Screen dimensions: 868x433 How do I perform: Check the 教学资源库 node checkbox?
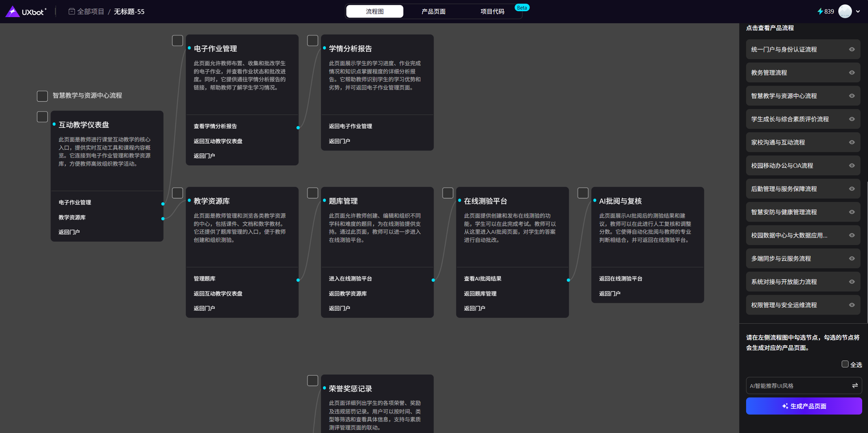[x=178, y=193]
